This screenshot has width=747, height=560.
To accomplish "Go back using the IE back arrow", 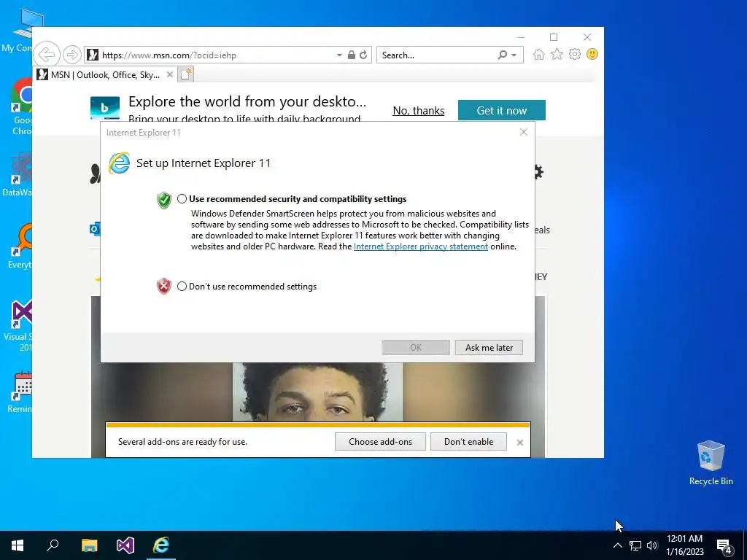I will (47, 54).
